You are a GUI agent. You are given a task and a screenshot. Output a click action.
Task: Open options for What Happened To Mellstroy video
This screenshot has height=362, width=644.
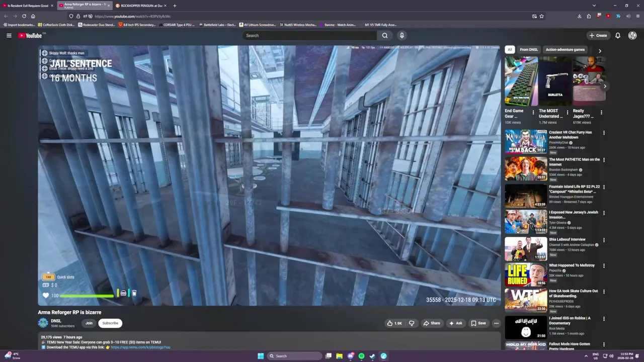(x=604, y=266)
